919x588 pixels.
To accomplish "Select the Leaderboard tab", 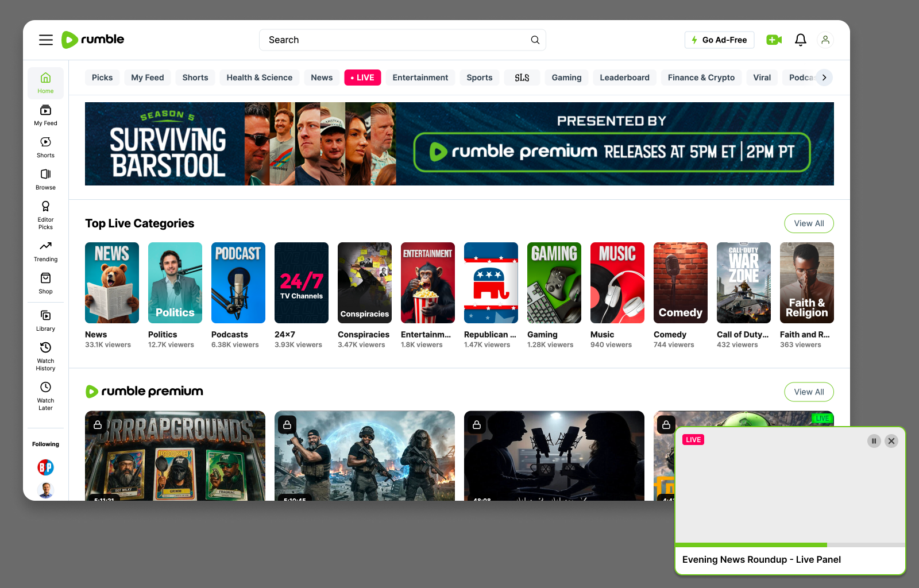I will (625, 78).
